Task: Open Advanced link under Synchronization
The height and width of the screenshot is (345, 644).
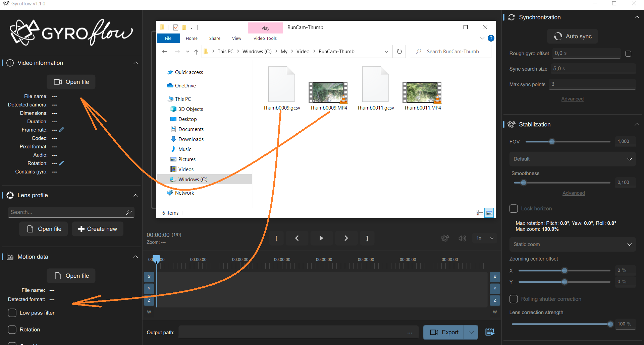Action: tap(572, 99)
